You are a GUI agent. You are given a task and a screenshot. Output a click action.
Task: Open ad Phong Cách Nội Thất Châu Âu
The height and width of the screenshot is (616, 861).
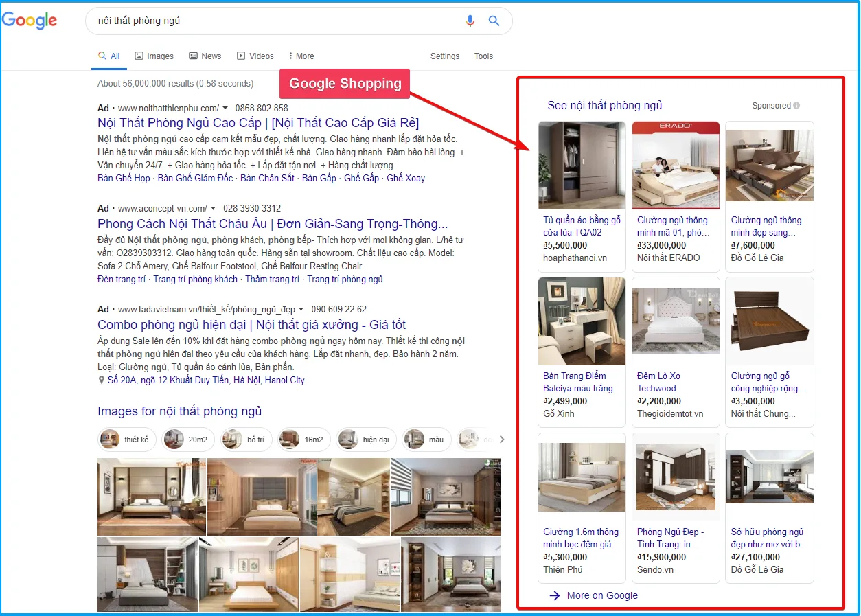click(273, 224)
